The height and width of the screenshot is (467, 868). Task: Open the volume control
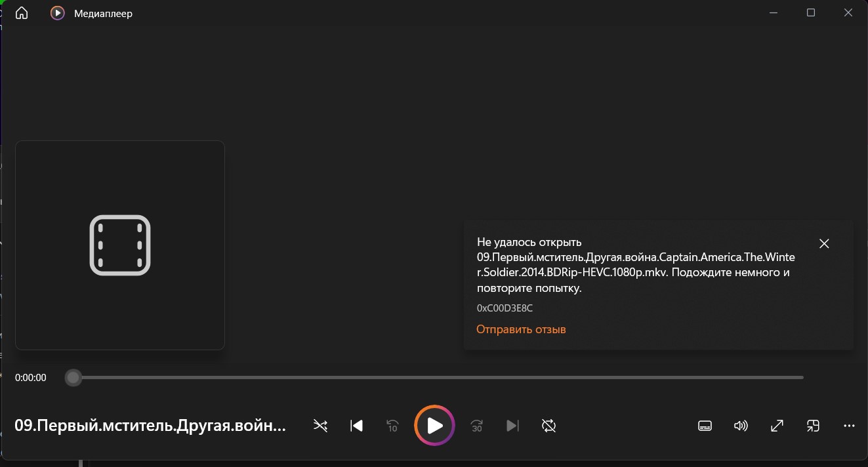[x=741, y=426]
